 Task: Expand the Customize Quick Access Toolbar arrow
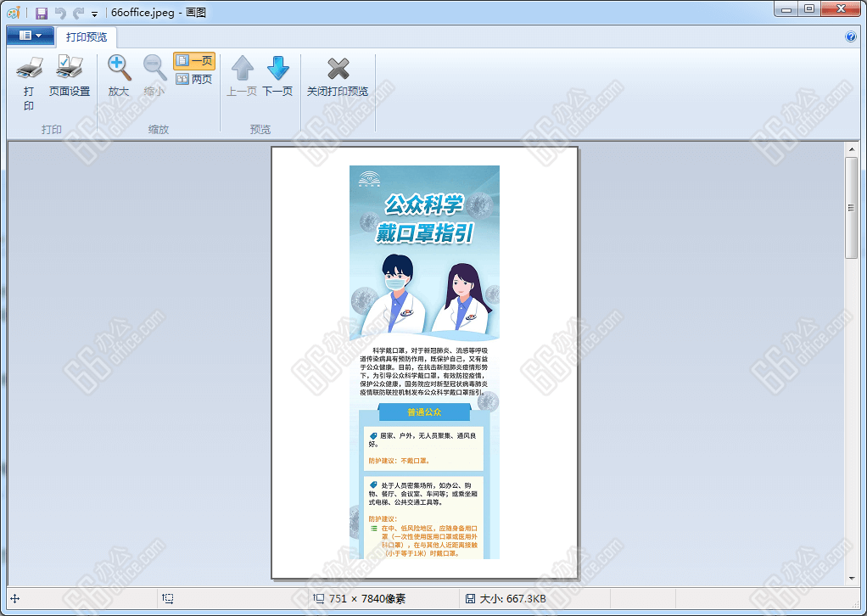click(94, 14)
